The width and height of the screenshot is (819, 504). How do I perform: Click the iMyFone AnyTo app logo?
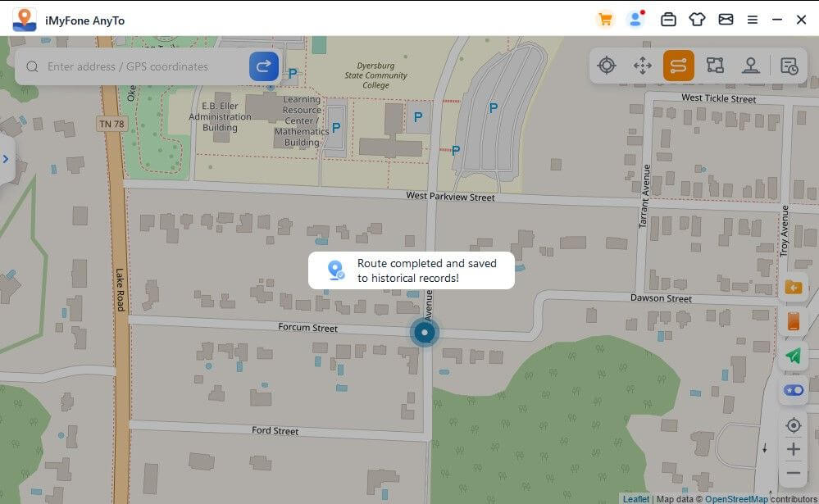tap(24, 20)
